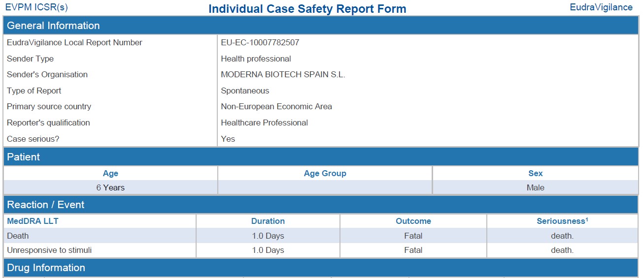Select the 'Reaction / Event' section header
Viewport: 644px width, 278px height.
tap(321, 205)
